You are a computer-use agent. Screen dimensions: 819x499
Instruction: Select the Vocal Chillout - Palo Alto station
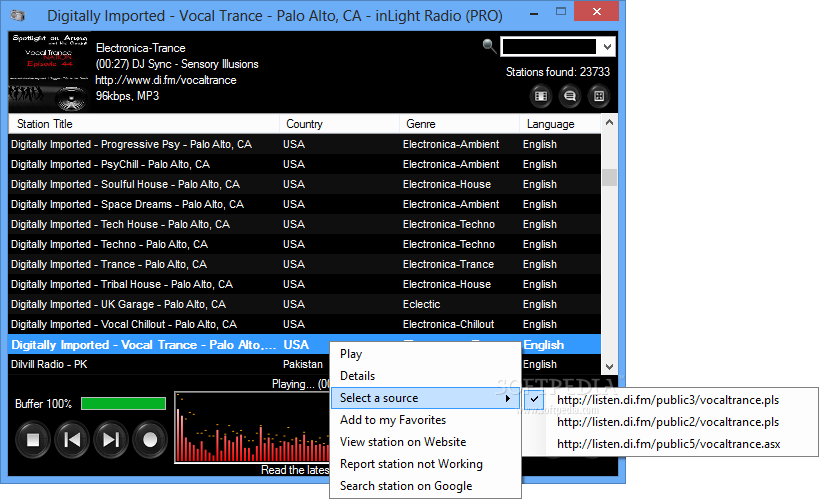point(305,324)
